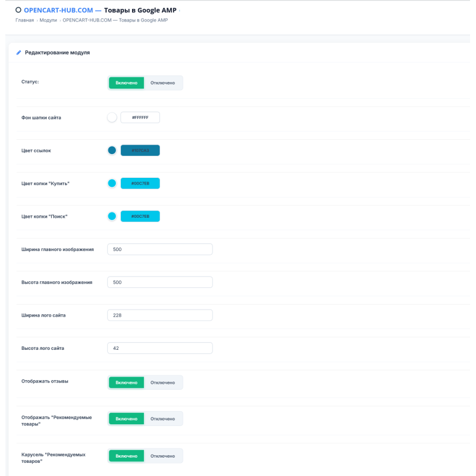Click the breadcrumb item OPENCART-HUB.COM — Товары в Google AMP
476x476 pixels.
point(115,20)
